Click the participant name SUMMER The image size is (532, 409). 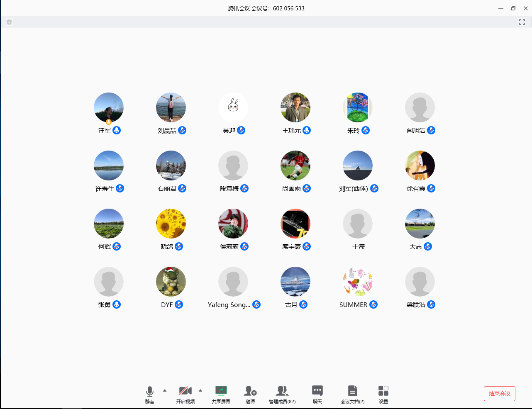click(353, 305)
